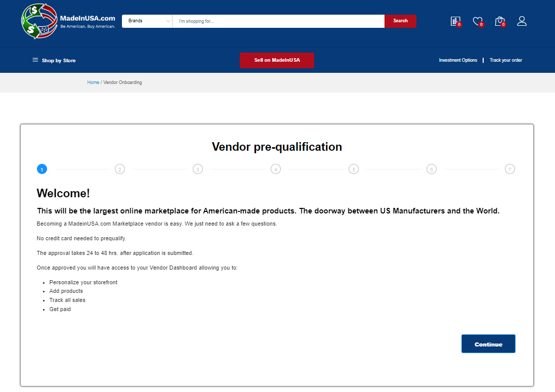Click the Vendor pre-qualification heading
Image resolution: width=555 pixels, height=392 pixels.
click(277, 147)
